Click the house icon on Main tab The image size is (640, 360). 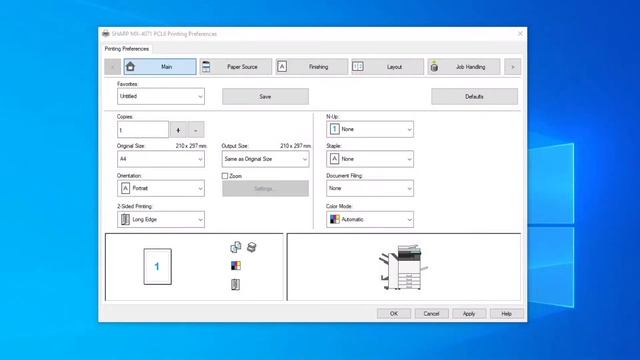point(130,66)
